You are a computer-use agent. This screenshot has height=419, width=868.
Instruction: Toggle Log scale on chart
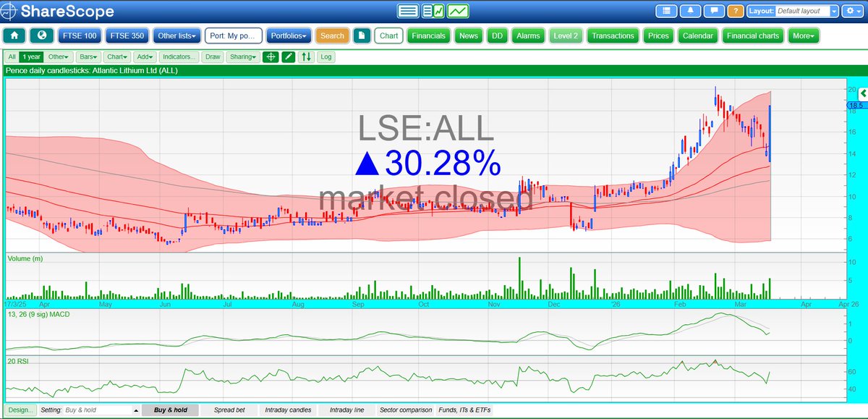point(325,56)
